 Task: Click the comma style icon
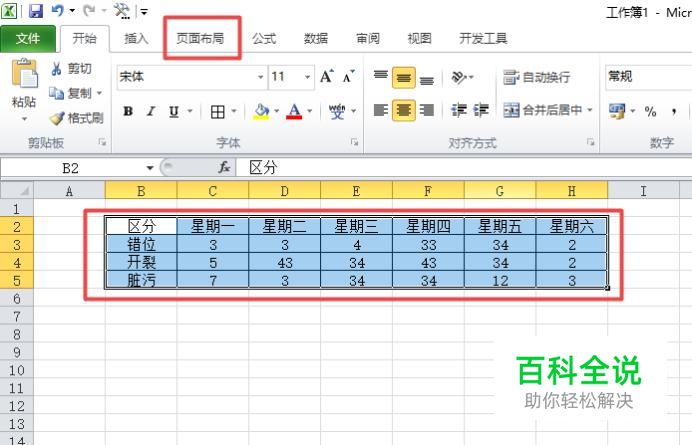point(674,111)
